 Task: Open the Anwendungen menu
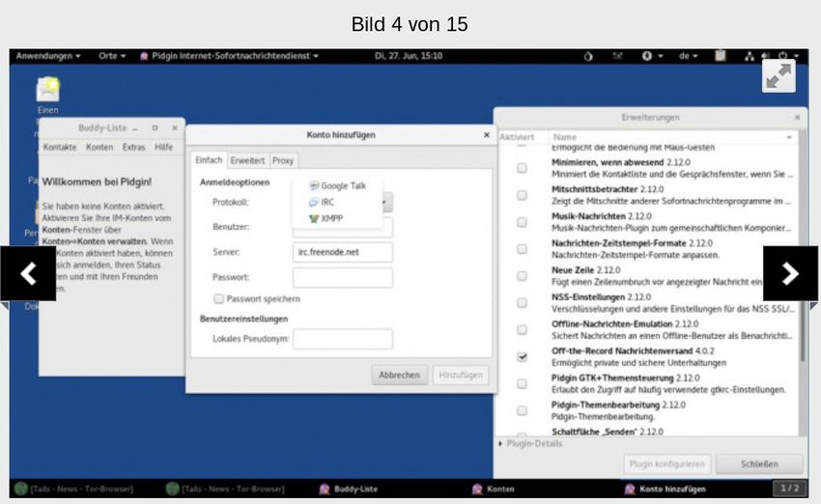point(48,56)
